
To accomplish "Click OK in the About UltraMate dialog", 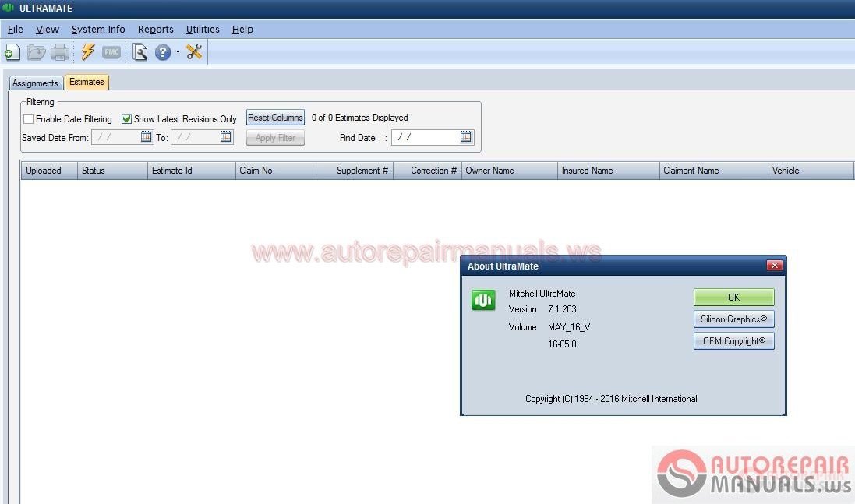I will (734, 298).
